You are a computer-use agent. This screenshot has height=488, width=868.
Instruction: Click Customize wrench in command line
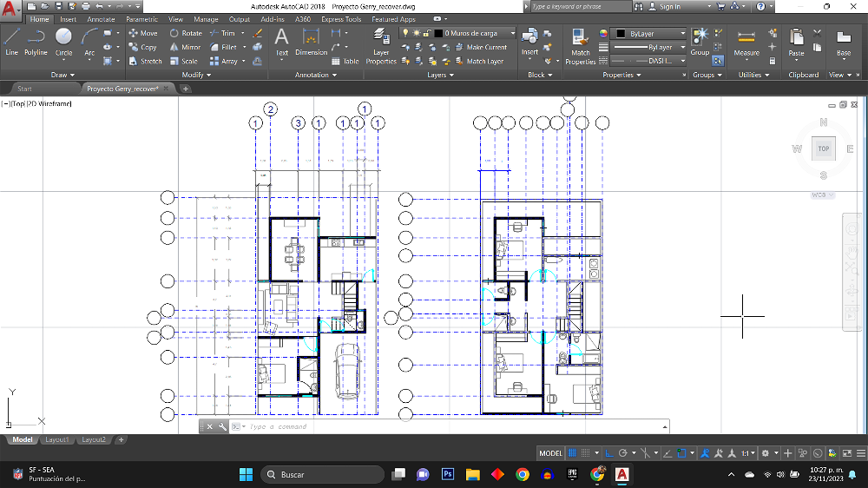click(x=222, y=426)
